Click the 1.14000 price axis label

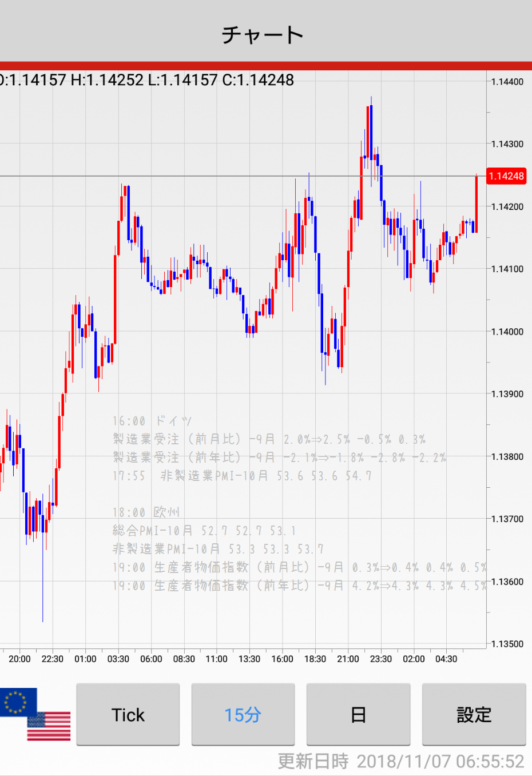(507, 332)
